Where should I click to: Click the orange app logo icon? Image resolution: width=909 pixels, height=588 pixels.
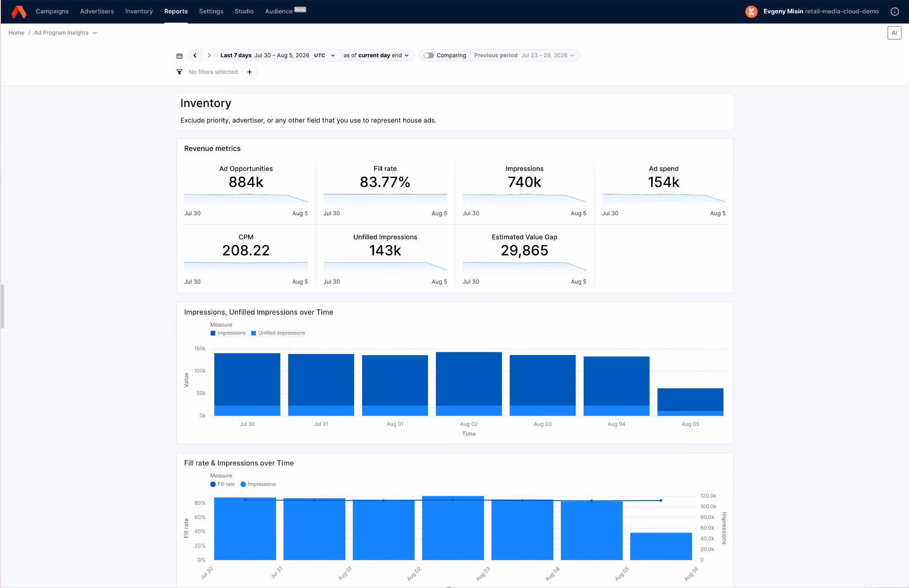click(x=19, y=12)
